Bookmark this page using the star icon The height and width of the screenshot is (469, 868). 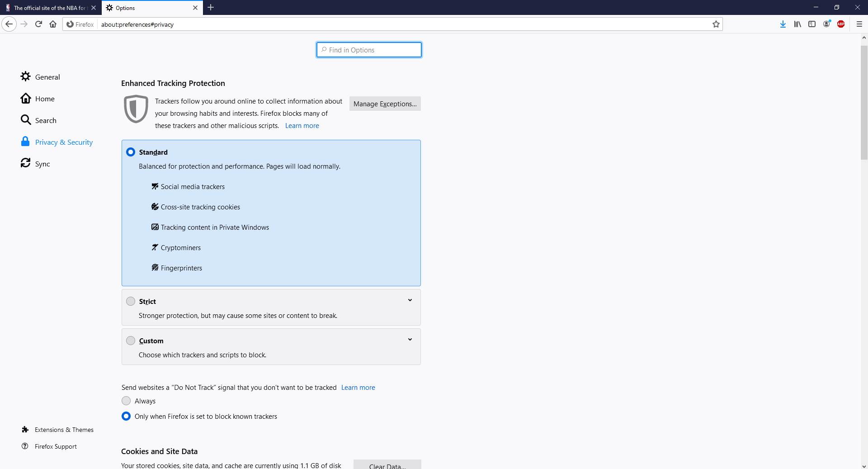point(716,24)
